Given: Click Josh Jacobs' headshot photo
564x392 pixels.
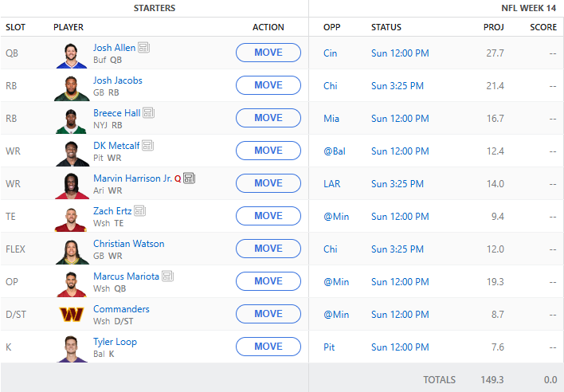Looking at the screenshot, I should click(72, 85).
